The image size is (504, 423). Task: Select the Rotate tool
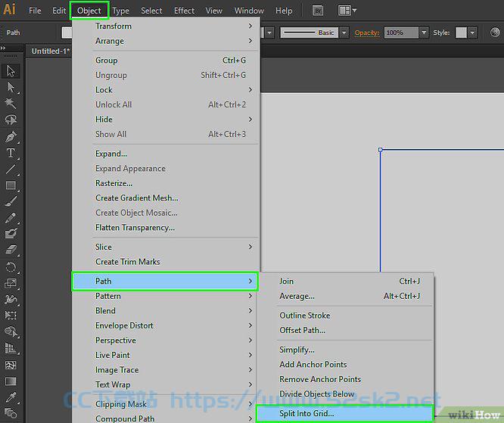tap(11, 267)
